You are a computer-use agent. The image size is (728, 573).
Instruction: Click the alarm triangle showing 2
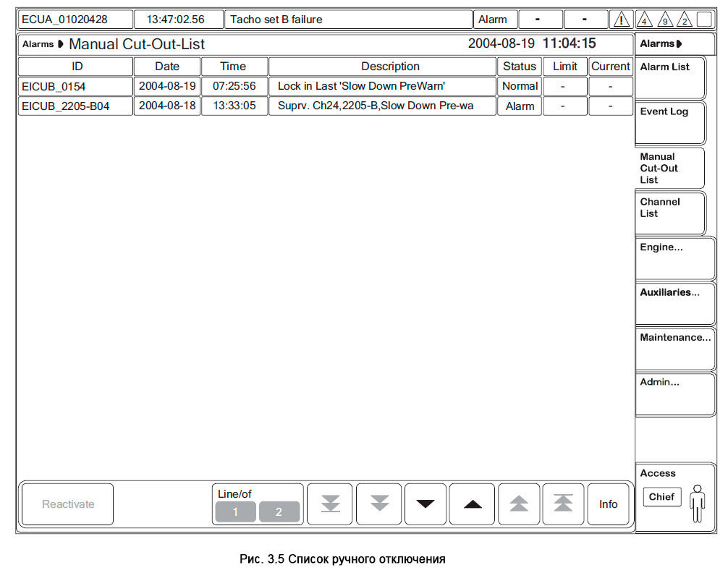(x=685, y=20)
